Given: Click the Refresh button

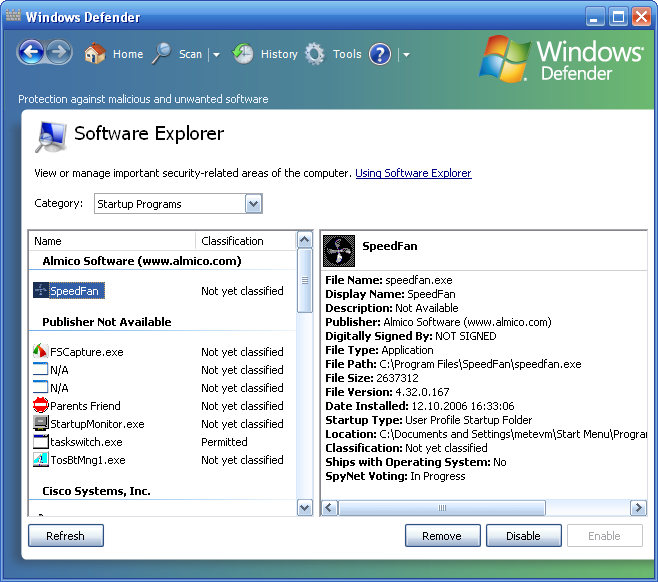Looking at the screenshot, I should point(65,535).
